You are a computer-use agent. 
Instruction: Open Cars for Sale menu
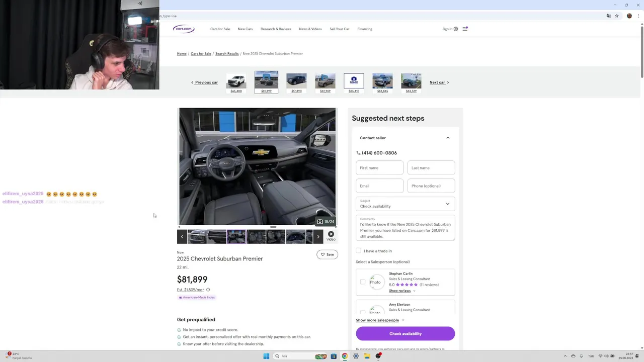pos(220,29)
